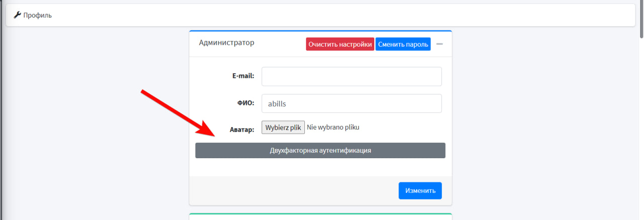Click the vertical scrollbar thumb
The width and height of the screenshot is (644, 220).
click(x=640, y=20)
